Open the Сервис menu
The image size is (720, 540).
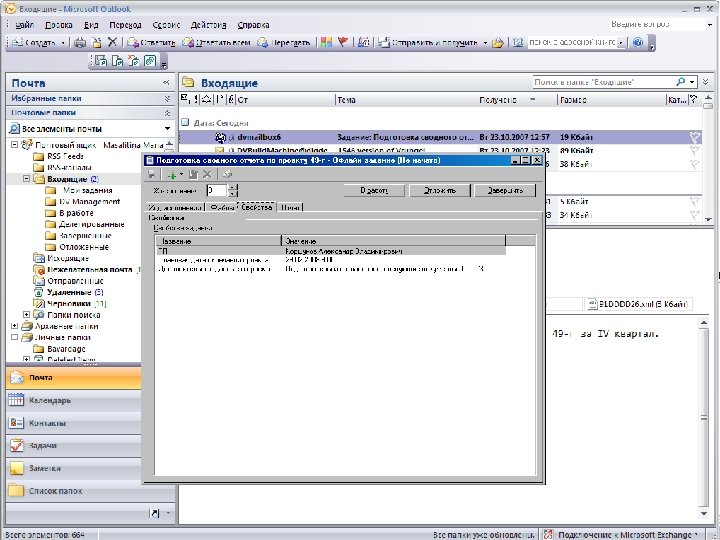point(166,25)
